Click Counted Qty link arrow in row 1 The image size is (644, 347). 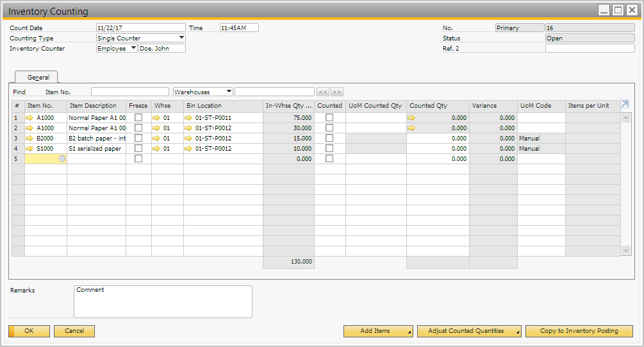click(411, 118)
